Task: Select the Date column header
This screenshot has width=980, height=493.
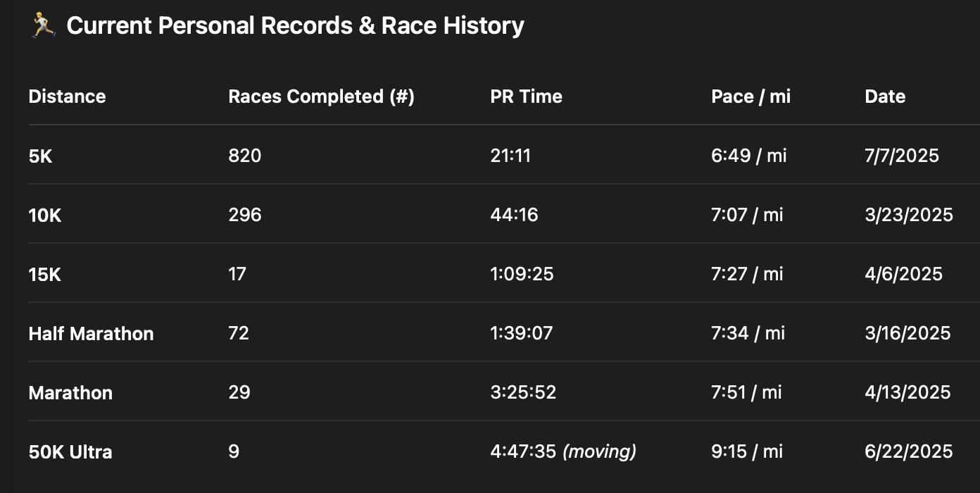Action: 885,96
